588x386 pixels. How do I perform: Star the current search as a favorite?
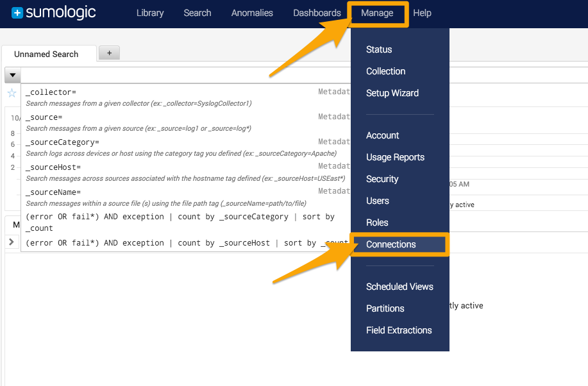pyautogui.click(x=12, y=92)
